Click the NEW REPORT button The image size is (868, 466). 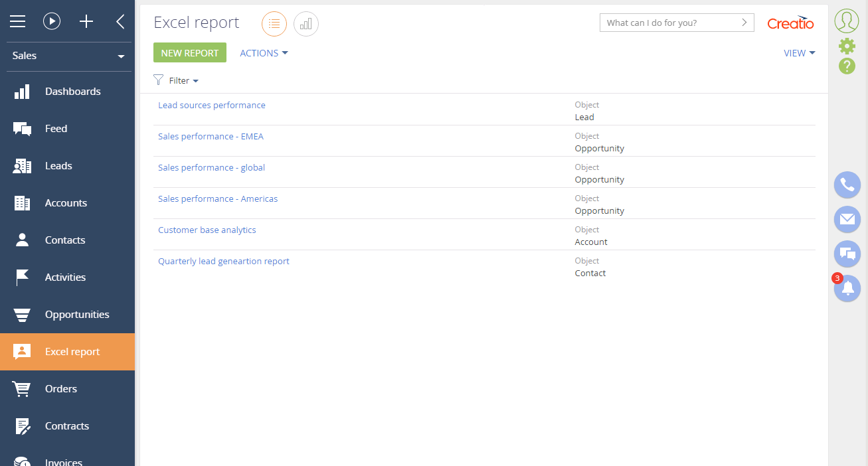pyautogui.click(x=189, y=52)
